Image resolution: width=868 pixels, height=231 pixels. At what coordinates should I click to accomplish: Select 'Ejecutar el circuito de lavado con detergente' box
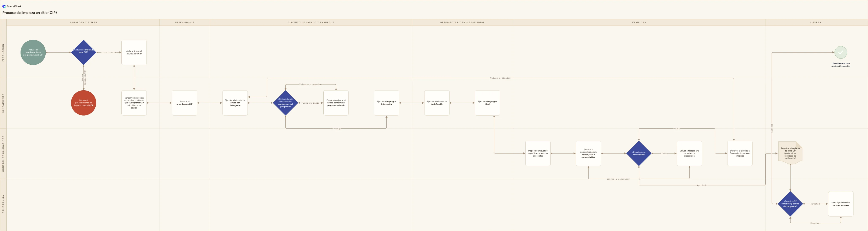[x=235, y=103]
